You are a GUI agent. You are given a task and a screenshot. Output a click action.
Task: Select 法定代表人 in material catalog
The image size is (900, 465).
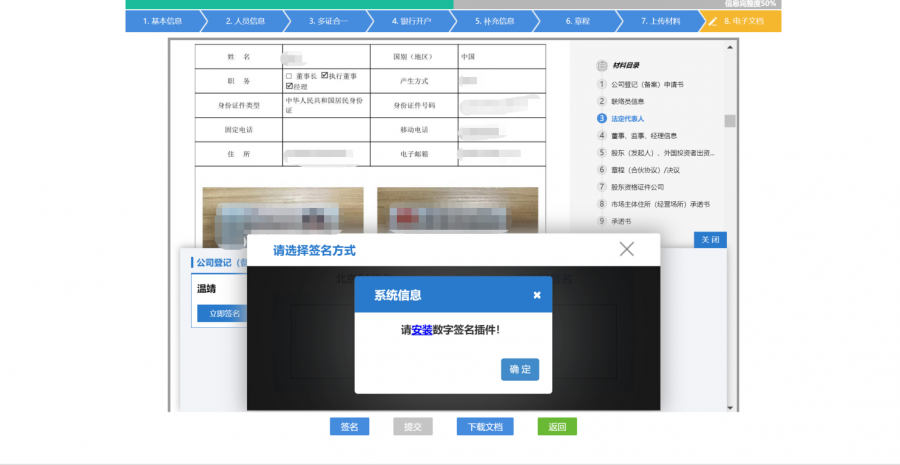(627, 119)
